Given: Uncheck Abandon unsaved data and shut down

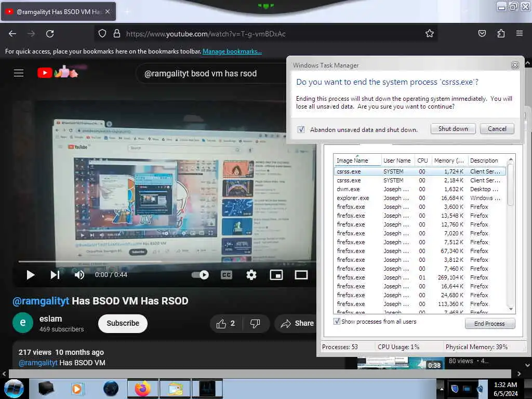Looking at the screenshot, I should click(301, 129).
